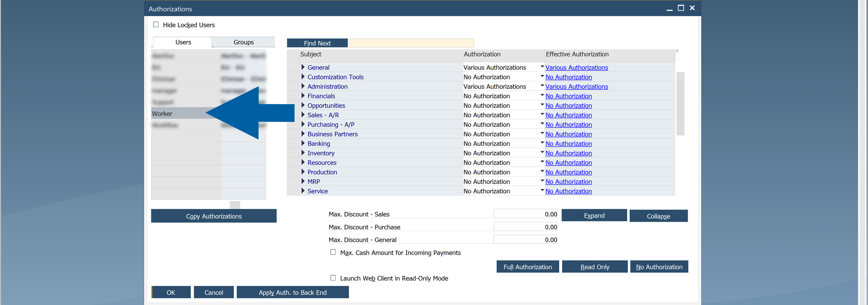This screenshot has height=305, width=868.
Task: Expand the Resources subject node
Action: [x=303, y=162]
